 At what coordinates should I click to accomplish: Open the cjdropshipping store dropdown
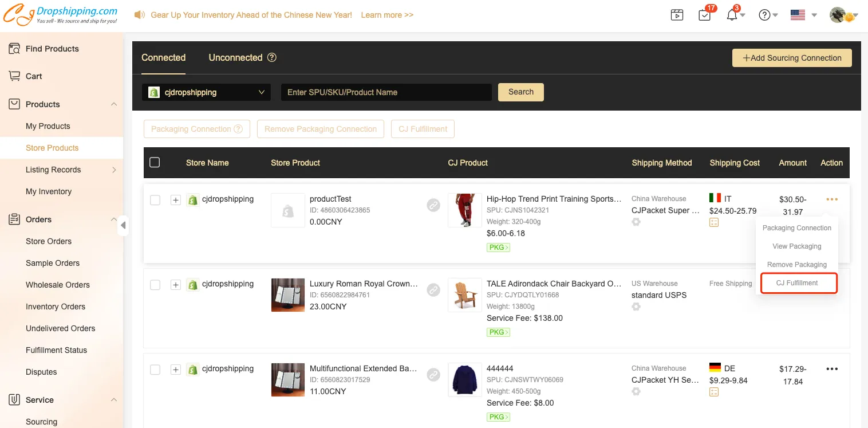pyautogui.click(x=206, y=92)
